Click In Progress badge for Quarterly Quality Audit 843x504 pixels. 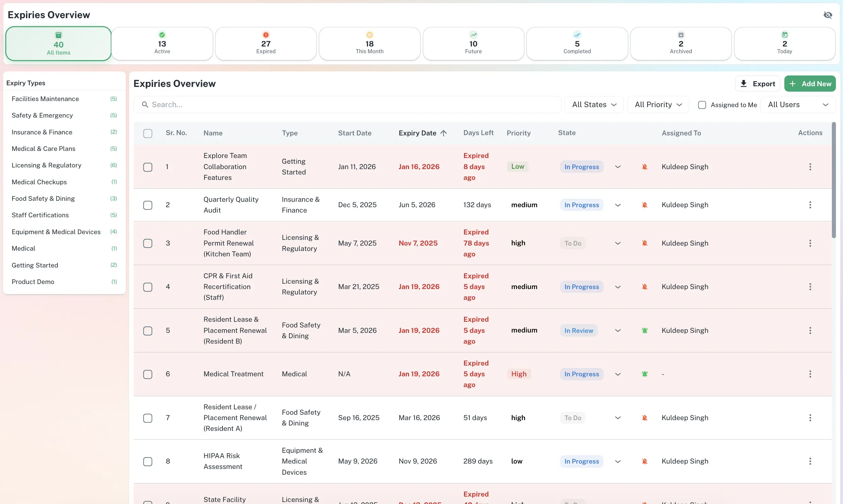point(581,205)
